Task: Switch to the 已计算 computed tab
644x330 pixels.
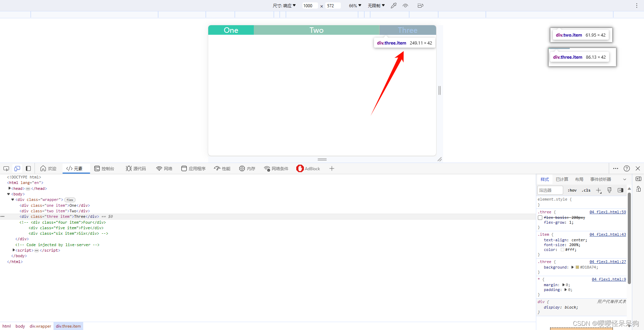Action: coord(562,179)
